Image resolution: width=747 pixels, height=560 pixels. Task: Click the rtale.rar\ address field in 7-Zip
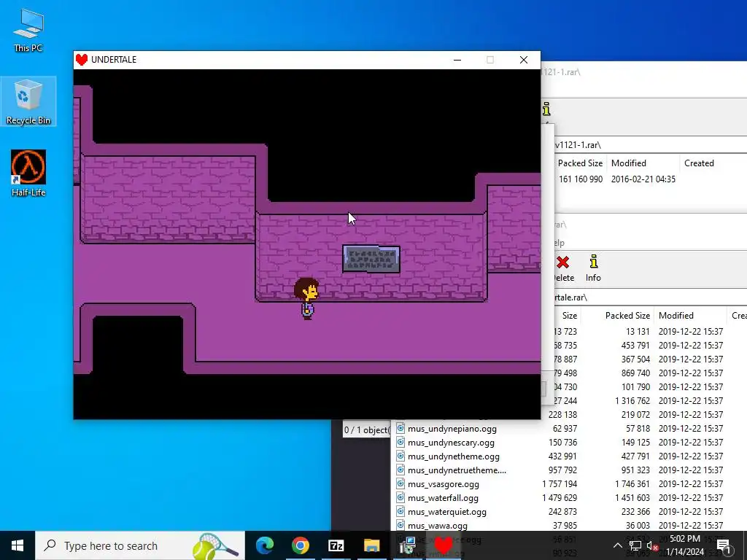(650, 297)
